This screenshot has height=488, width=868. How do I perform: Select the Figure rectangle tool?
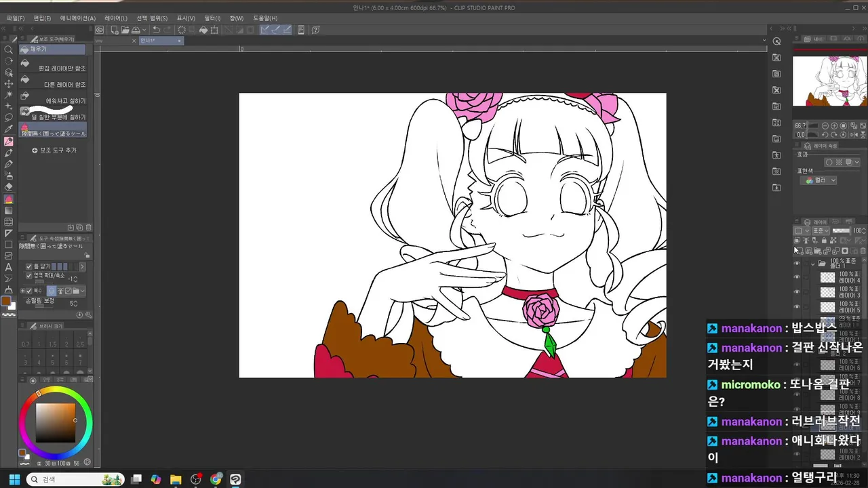coord(8,245)
